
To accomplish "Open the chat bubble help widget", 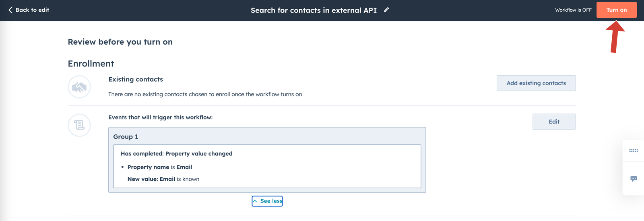I will click(633, 179).
